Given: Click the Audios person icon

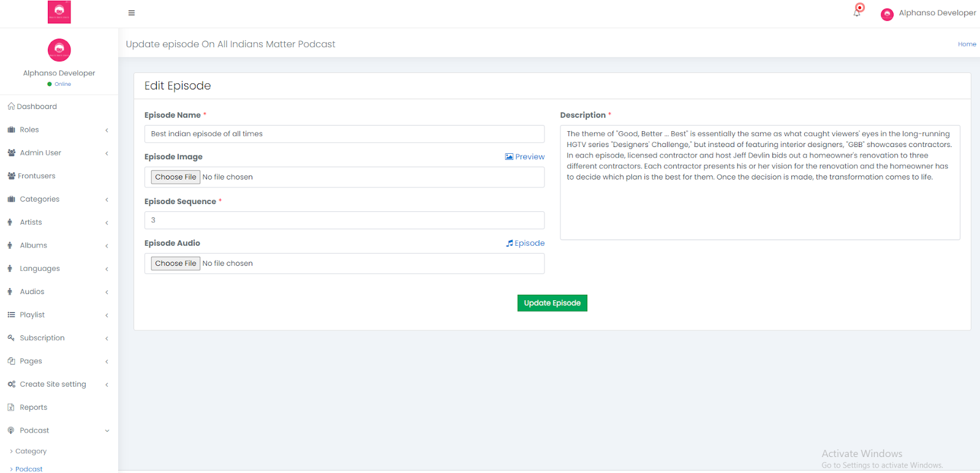Looking at the screenshot, I should [10, 292].
